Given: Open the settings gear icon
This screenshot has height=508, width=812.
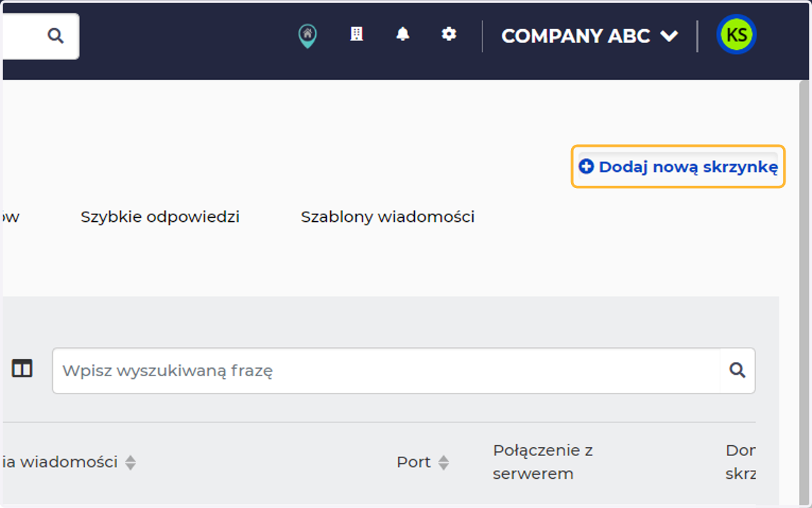Looking at the screenshot, I should 449,34.
